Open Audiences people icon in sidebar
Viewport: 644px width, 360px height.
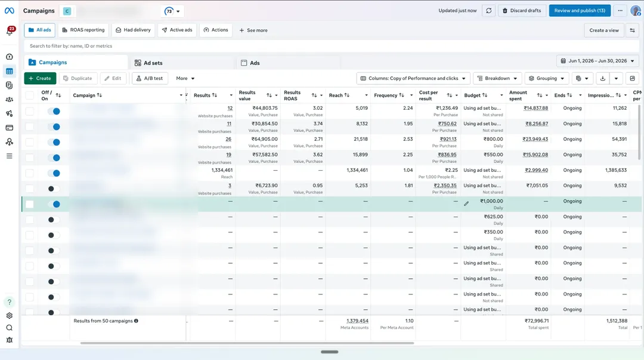(10, 100)
